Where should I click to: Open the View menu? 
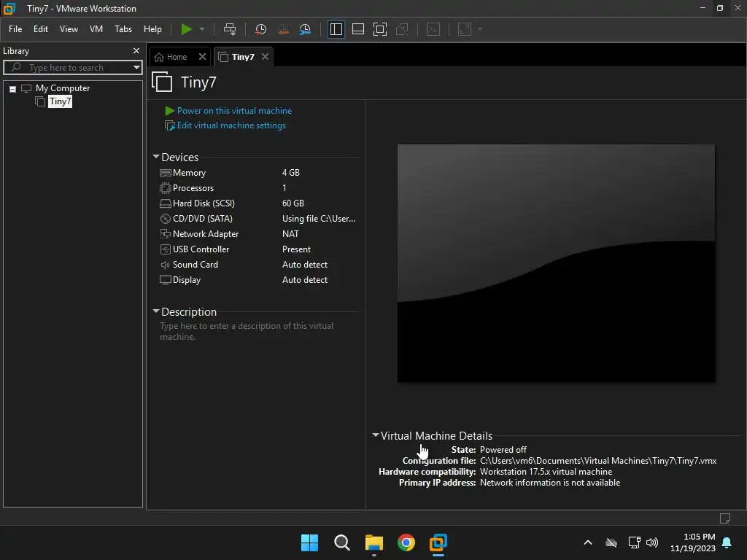pyautogui.click(x=69, y=29)
